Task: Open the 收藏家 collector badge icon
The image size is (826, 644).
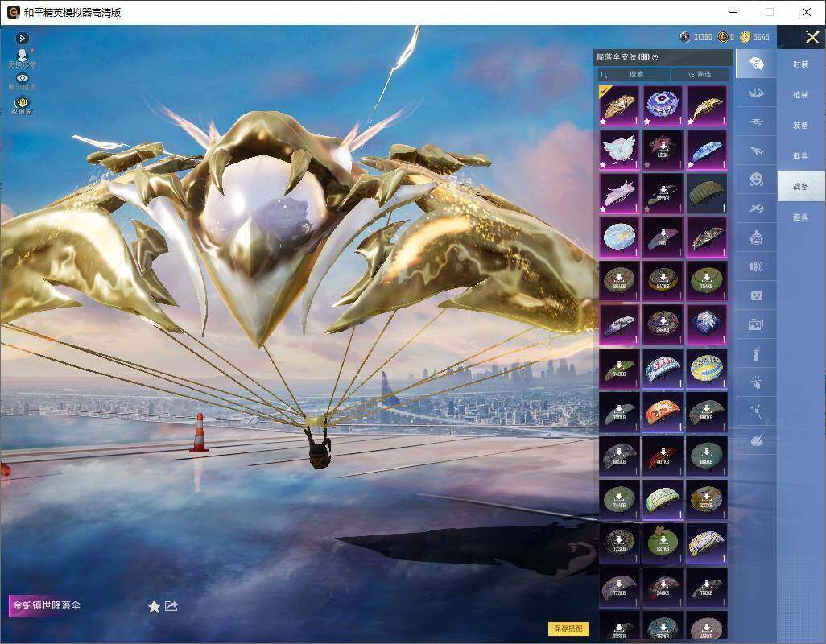Action: click(x=22, y=105)
